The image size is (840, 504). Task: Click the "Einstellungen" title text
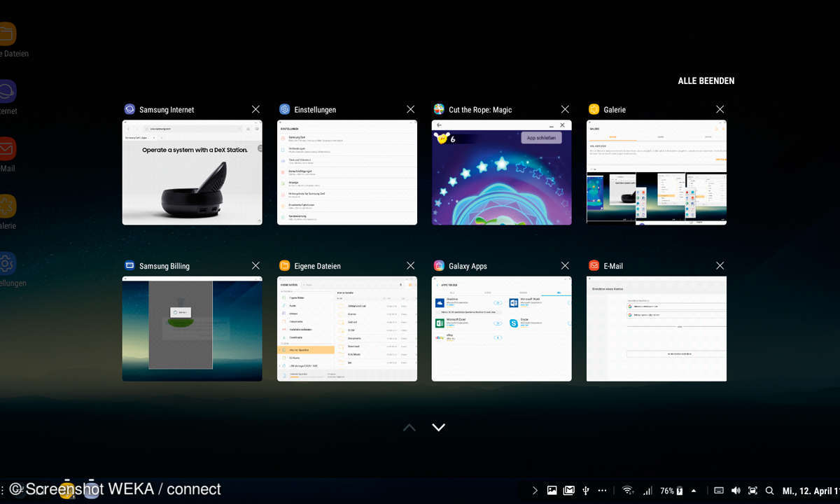(315, 110)
